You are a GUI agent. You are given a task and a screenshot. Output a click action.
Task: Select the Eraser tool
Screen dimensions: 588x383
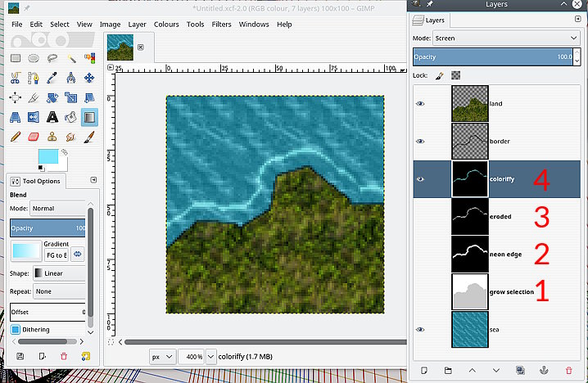(34, 137)
